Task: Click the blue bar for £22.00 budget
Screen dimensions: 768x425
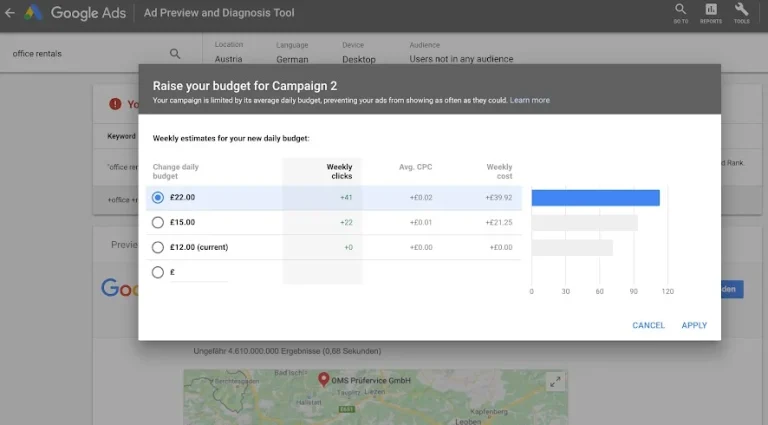Action: point(596,198)
